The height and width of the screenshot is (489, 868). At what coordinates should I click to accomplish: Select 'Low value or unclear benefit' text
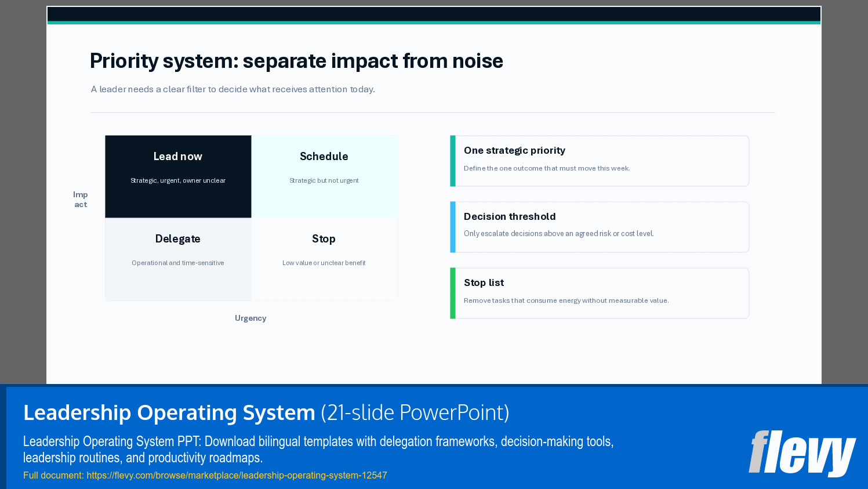tap(324, 263)
